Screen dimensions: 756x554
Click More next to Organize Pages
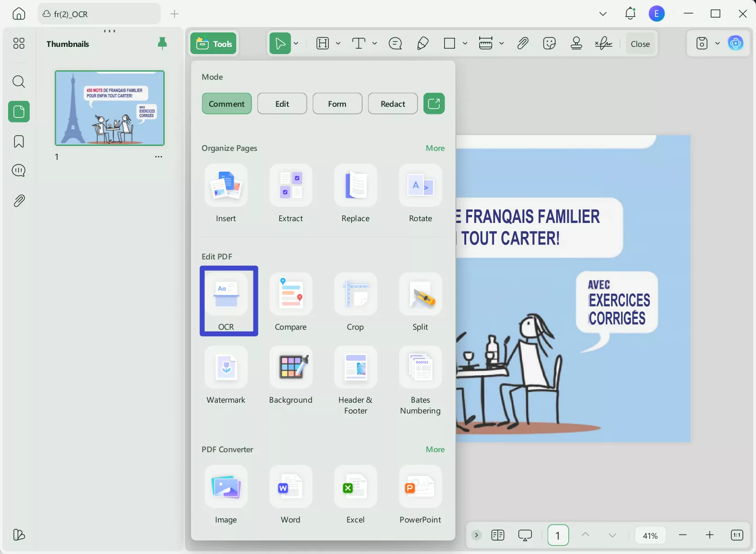(435, 148)
